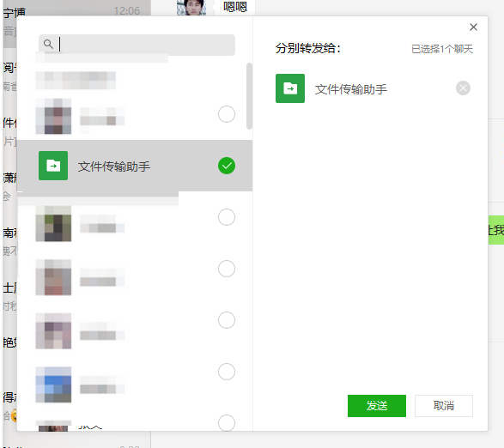Click the partially visible avatar at list bottom
Screen dimensions: 504x448
point(53,426)
